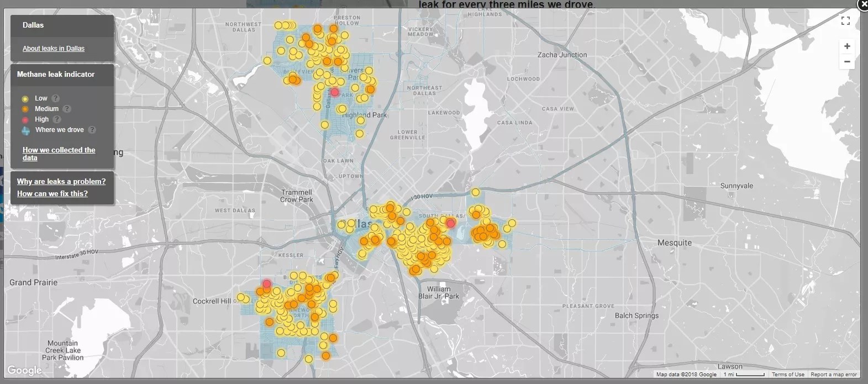
Task: Click help icon next to Where we drove
Action: [92, 130]
